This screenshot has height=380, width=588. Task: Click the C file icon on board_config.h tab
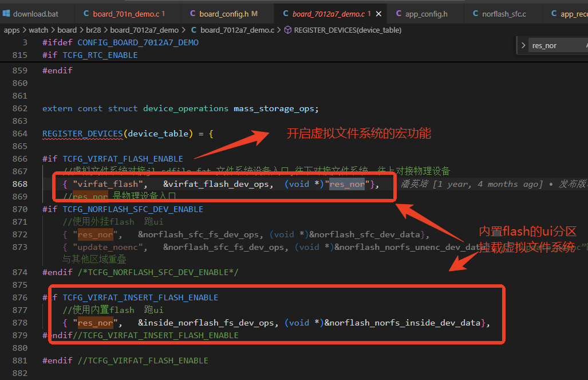[193, 14]
